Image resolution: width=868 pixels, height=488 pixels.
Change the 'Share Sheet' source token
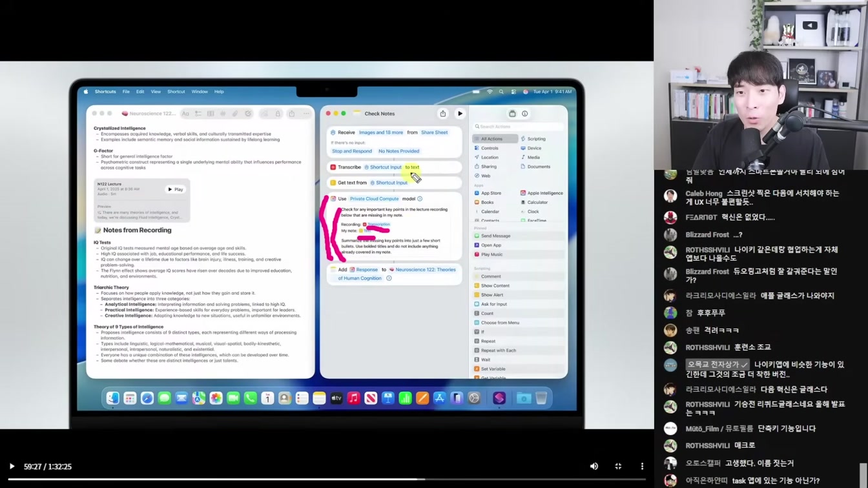tap(434, 132)
